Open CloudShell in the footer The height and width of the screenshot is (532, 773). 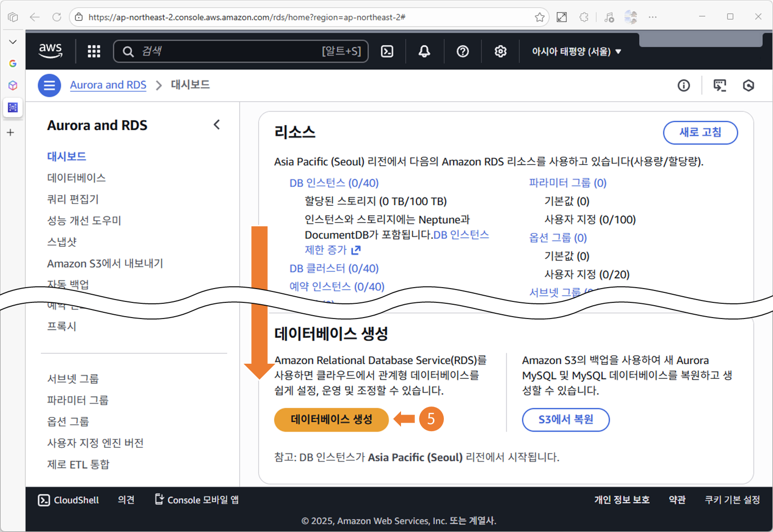pyautogui.click(x=68, y=500)
